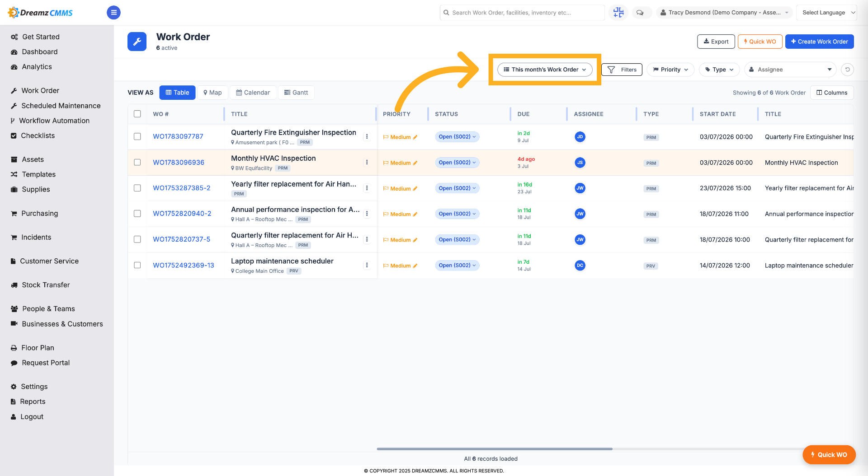Image resolution: width=868 pixels, height=476 pixels.
Task: Open the chat messages icon in header
Action: coord(640,13)
